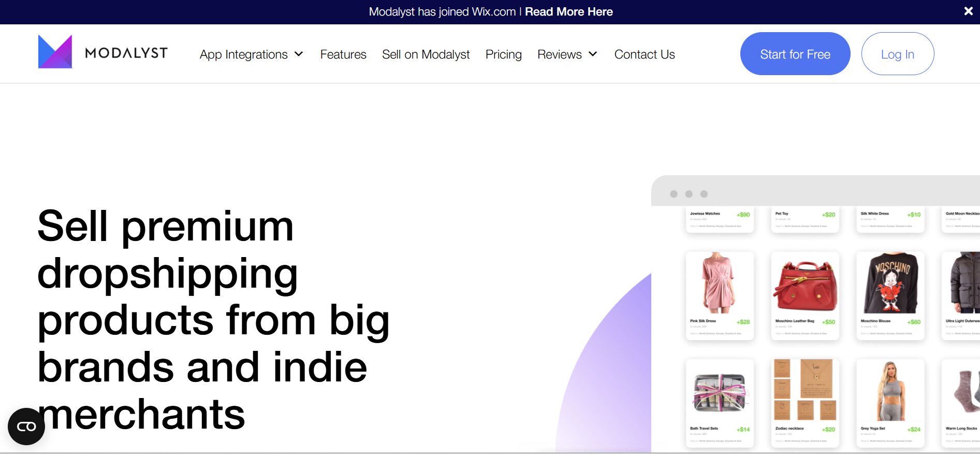Click the MODALYST wordmark text
980x454 pixels.
point(126,53)
